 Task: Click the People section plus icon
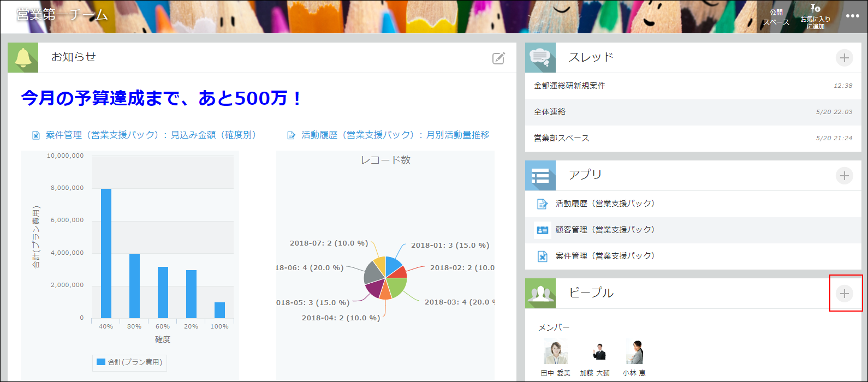click(844, 294)
